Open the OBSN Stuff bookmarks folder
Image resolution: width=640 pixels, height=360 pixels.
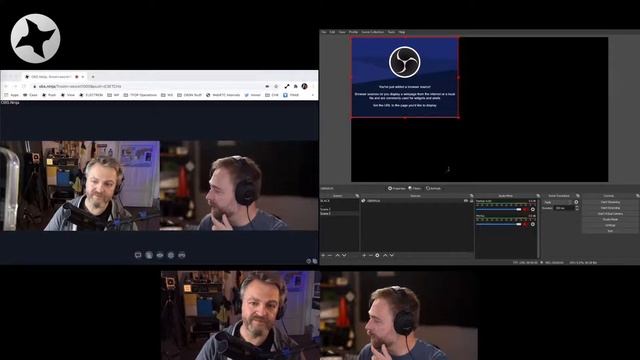[x=190, y=95]
